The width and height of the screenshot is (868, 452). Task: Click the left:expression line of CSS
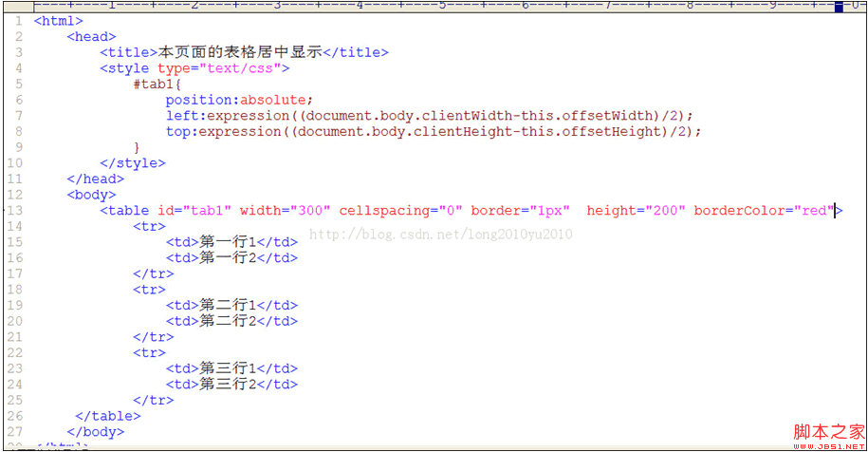pos(422,116)
